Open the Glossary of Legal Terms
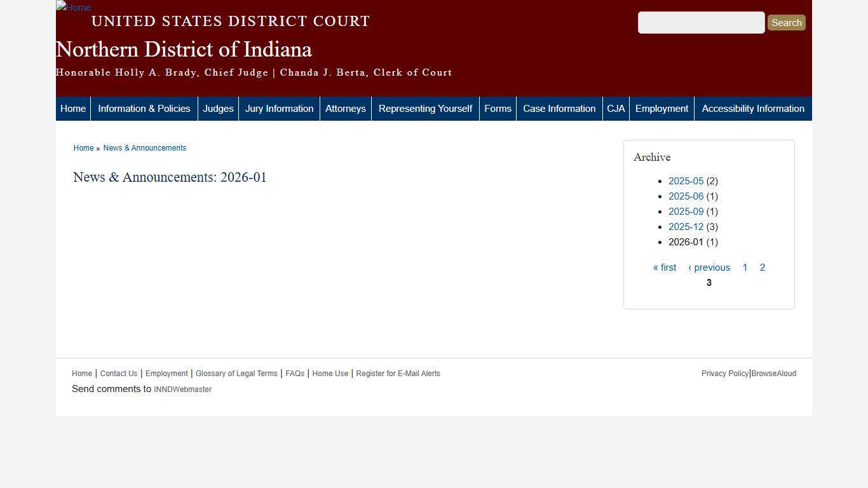Viewport: 868px width, 488px height. pyautogui.click(x=236, y=373)
